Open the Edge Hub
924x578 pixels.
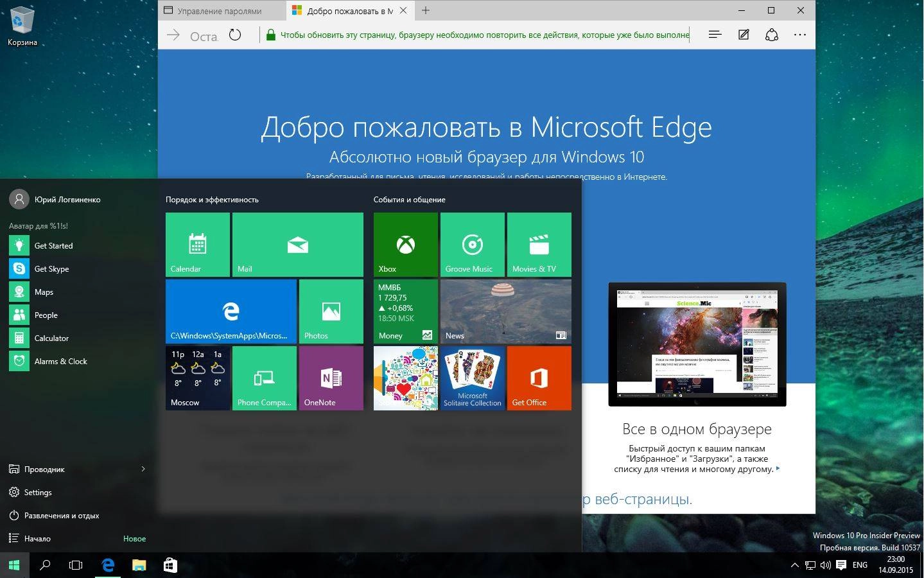[715, 35]
